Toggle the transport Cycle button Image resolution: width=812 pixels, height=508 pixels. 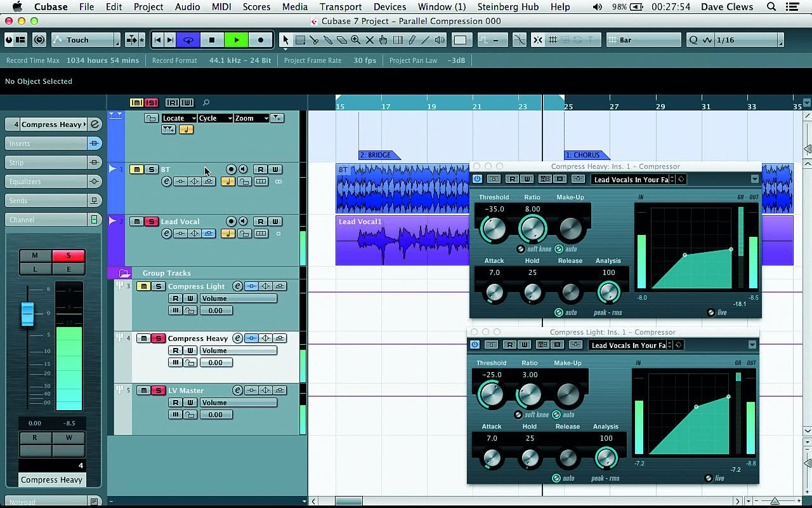tap(188, 40)
